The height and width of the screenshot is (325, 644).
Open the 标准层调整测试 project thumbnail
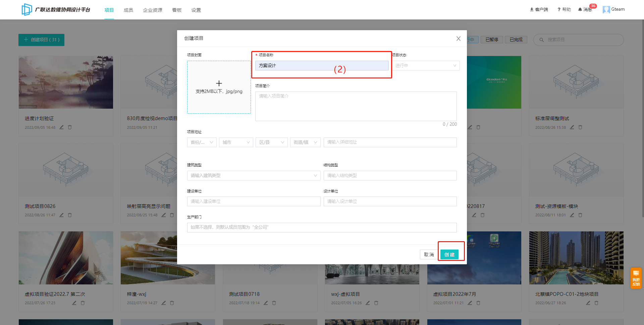[576, 83]
